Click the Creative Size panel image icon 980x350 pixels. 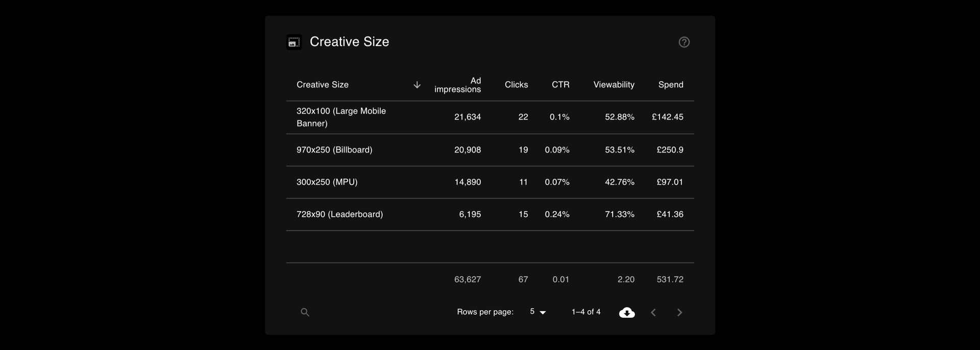pos(294,42)
